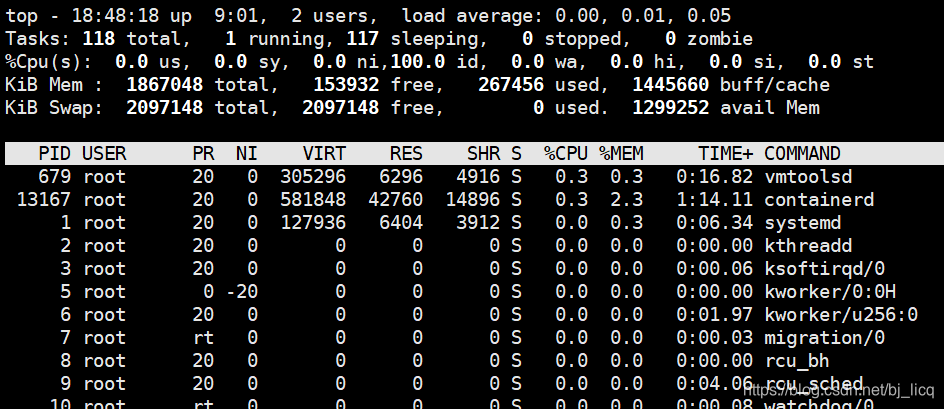Select the kworker/0:0H process name
The image size is (944, 409).
(830, 292)
